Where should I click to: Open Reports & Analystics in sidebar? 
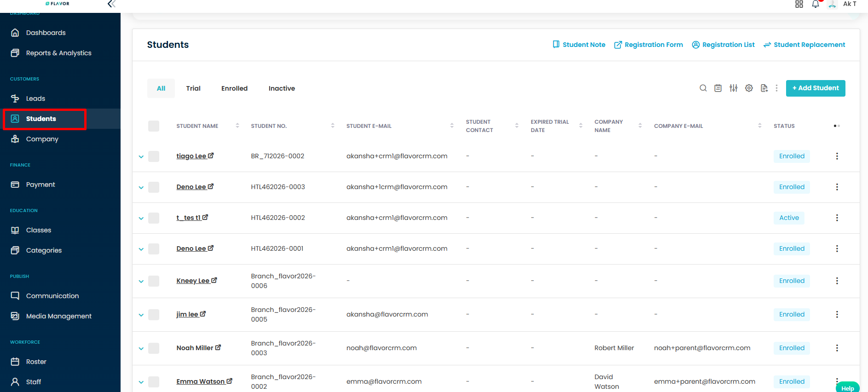[58, 53]
